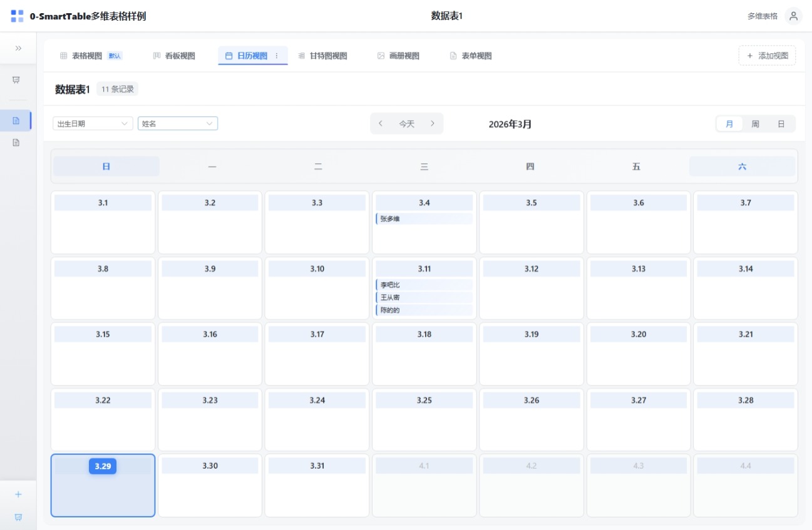Switch calendar to week (周) mode

755,124
